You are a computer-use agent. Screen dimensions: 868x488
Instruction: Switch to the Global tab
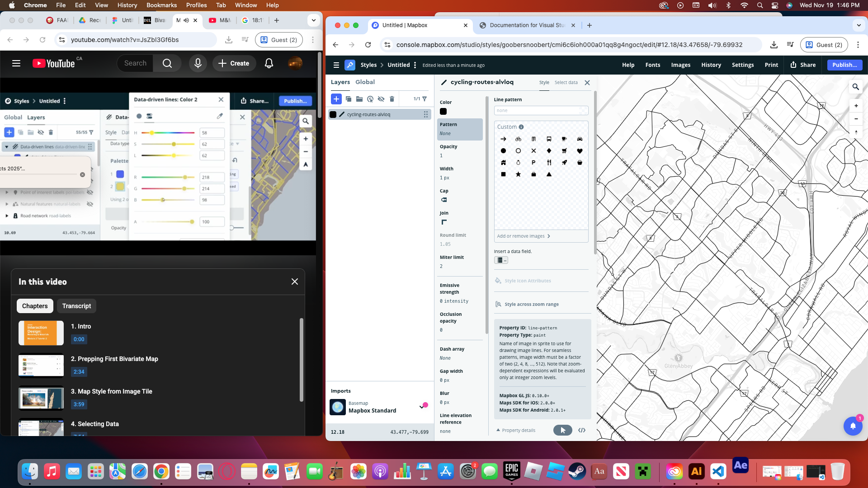click(x=365, y=82)
